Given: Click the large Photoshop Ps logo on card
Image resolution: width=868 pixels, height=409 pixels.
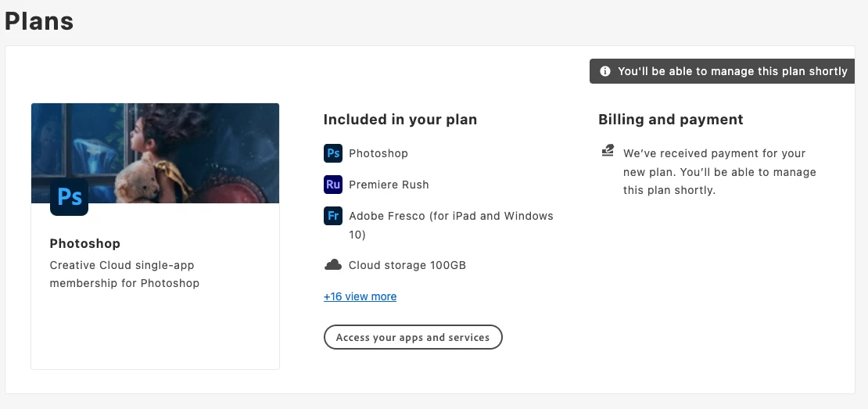Looking at the screenshot, I should [69, 196].
